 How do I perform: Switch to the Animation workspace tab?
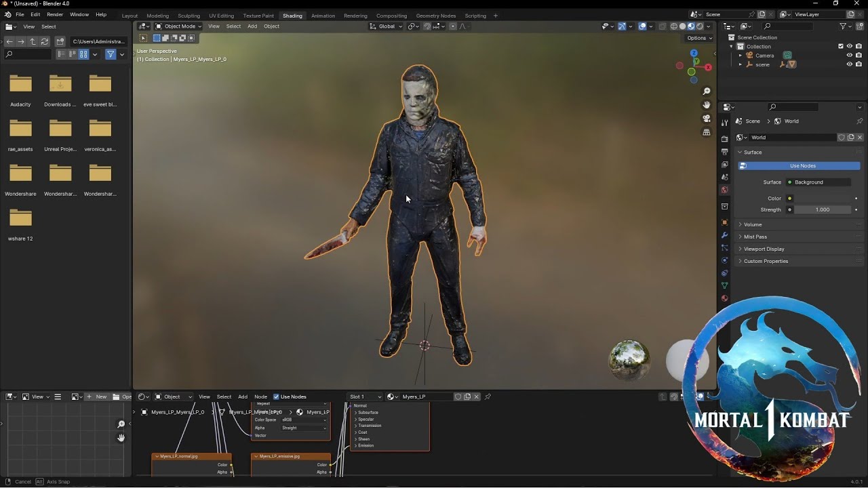tap(323, 16)
